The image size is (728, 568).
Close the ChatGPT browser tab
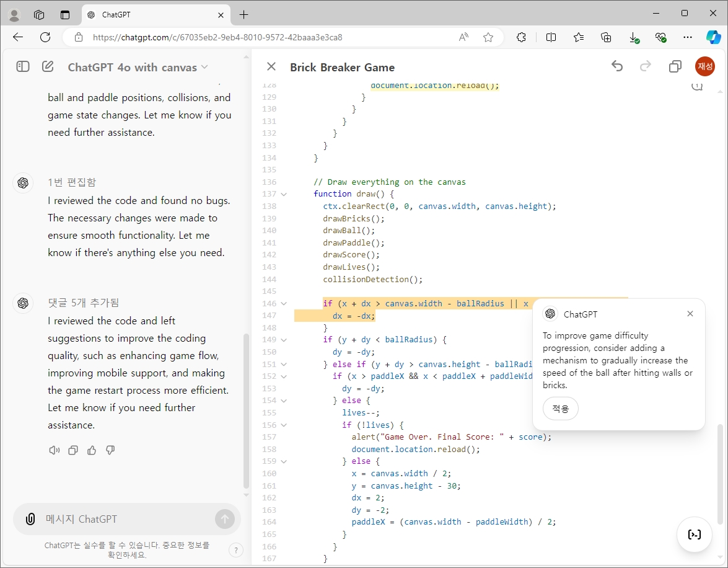pos(221,15)
